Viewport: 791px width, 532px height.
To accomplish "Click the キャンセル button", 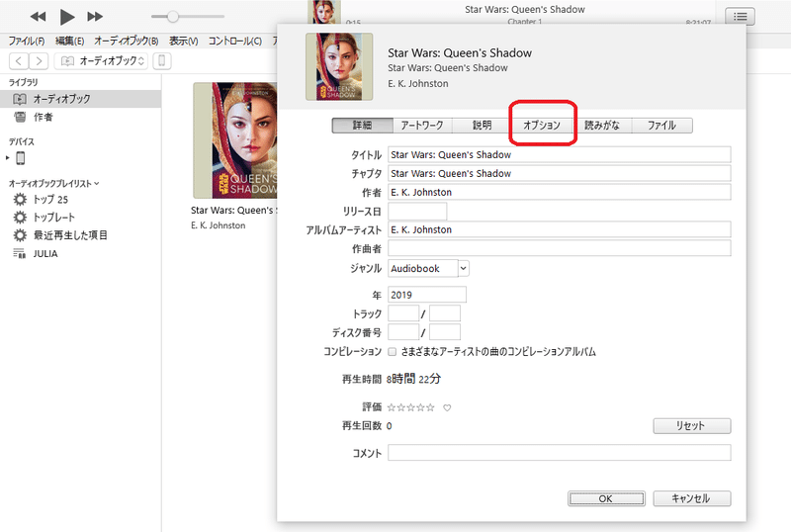I will click(691, 498).
